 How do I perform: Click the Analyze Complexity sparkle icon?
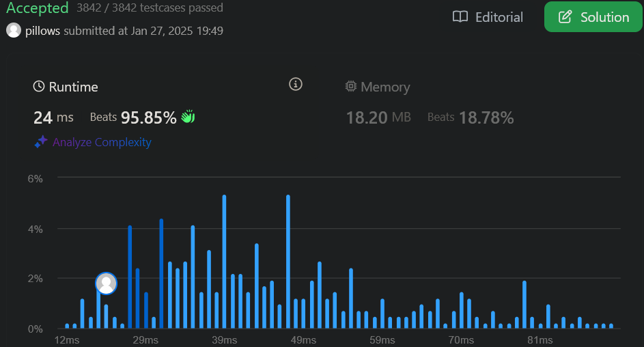pyautogui.click(x=41, y=141)
